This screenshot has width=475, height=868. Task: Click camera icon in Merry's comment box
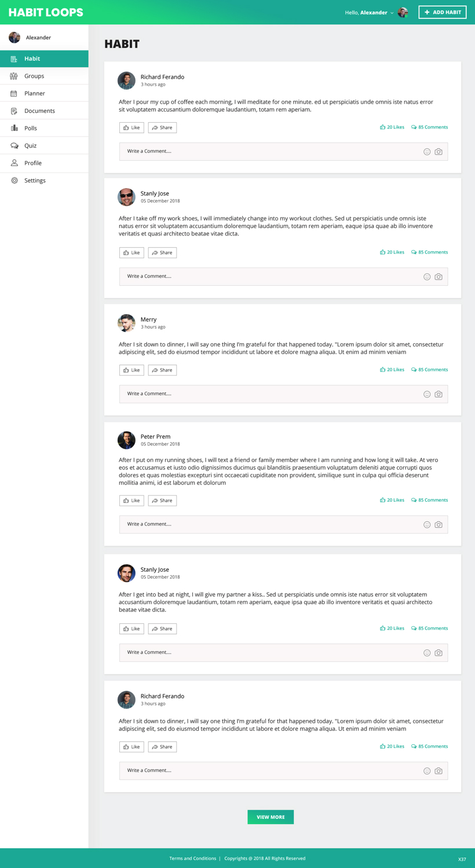tap(439, 394)
